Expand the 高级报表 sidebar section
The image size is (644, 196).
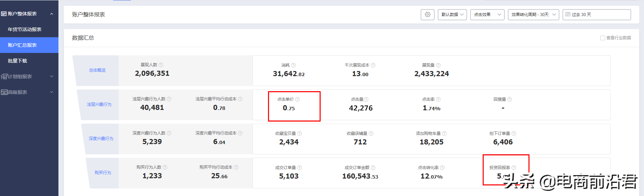pyautogui.click(x=52, y=92)
